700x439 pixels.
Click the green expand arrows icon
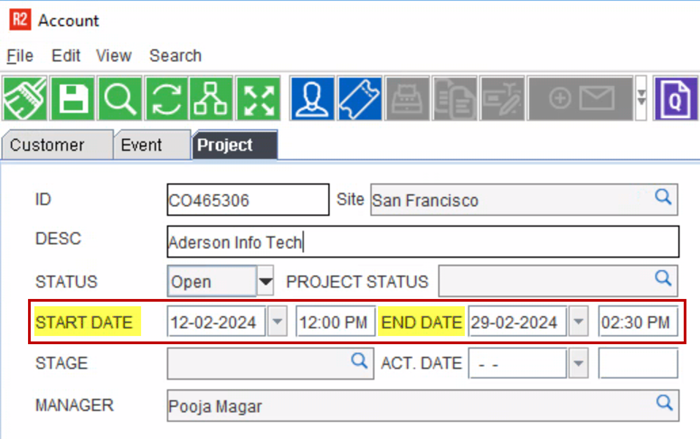click(x=259, y=99)
